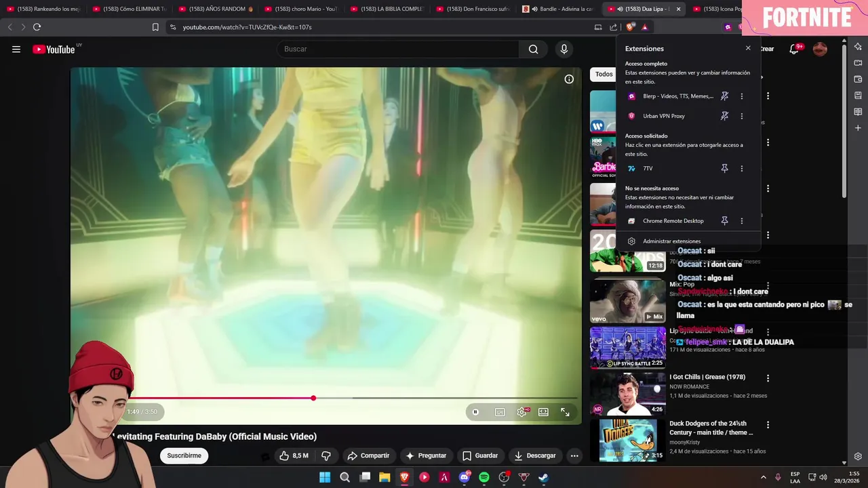Open Brave Shields lion icon

[630, 27]
